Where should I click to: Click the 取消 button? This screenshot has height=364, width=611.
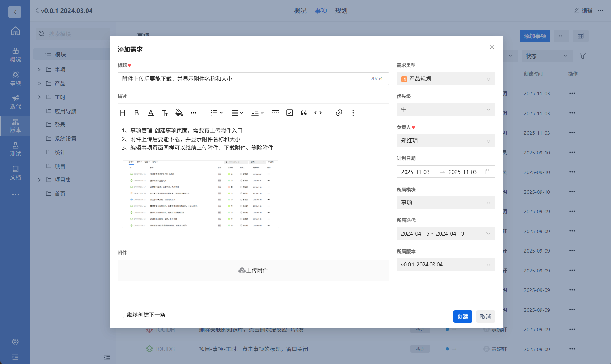[x=485, y=316]
